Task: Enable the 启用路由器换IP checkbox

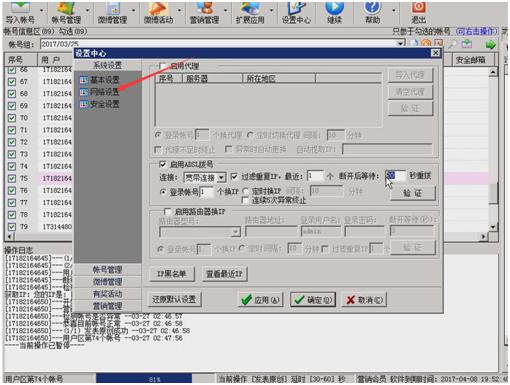Action: click(x=168, y=211)
